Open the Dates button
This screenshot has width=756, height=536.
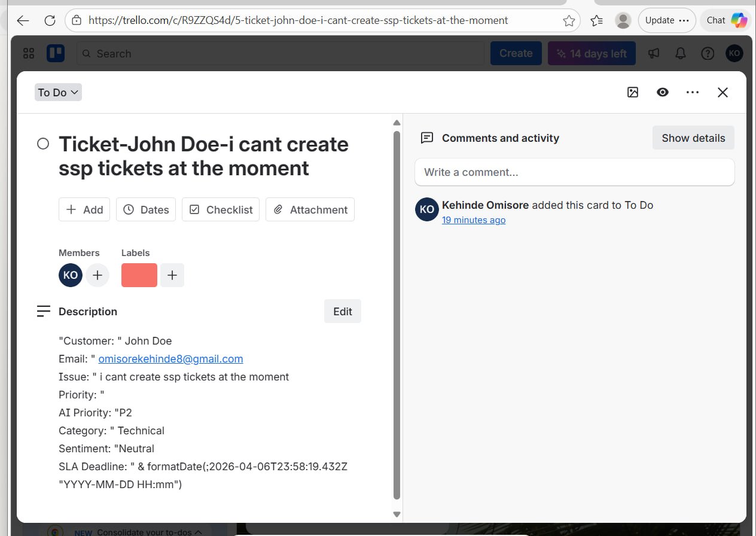pyautogui.click(x=146, y=209)
